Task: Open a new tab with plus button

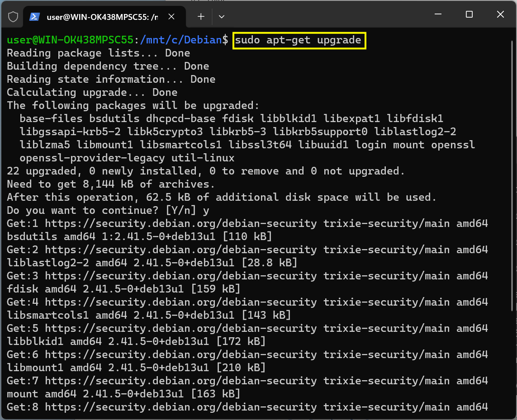Action: (x=201, y=16)
